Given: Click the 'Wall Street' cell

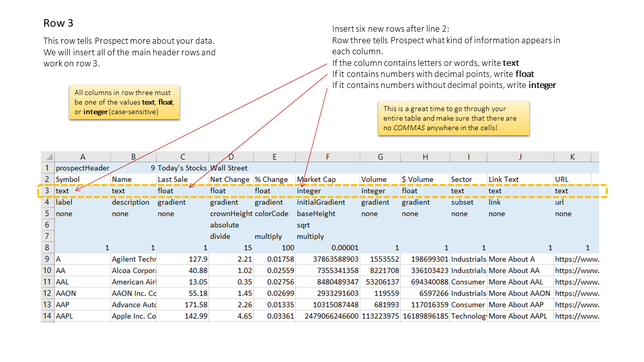Looking at the screenshot, I should tap(231, 168).
